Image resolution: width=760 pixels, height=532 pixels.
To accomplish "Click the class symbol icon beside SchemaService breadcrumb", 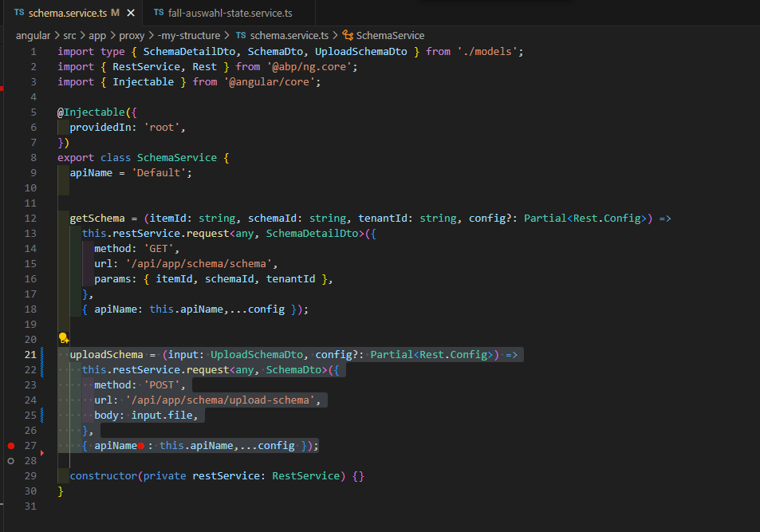I will (347, 36).
